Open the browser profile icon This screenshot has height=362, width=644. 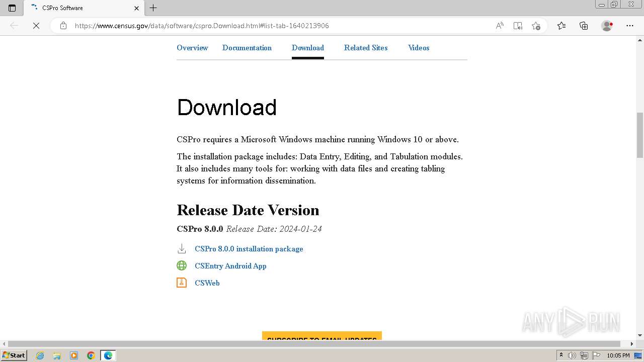coord(607,26)
